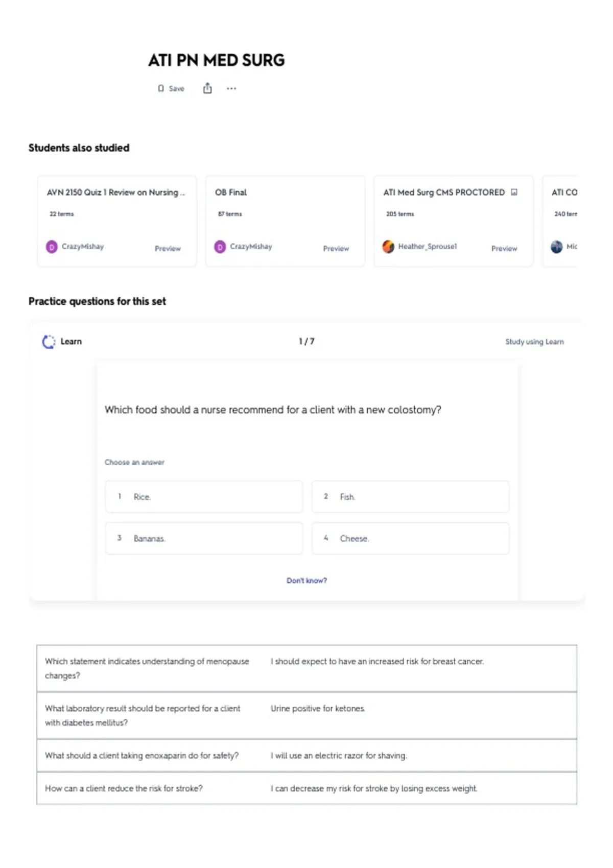Click Heather_Sprouse1 profile avatar
This screenshot has width=613, height=868.
coord(388,247)
